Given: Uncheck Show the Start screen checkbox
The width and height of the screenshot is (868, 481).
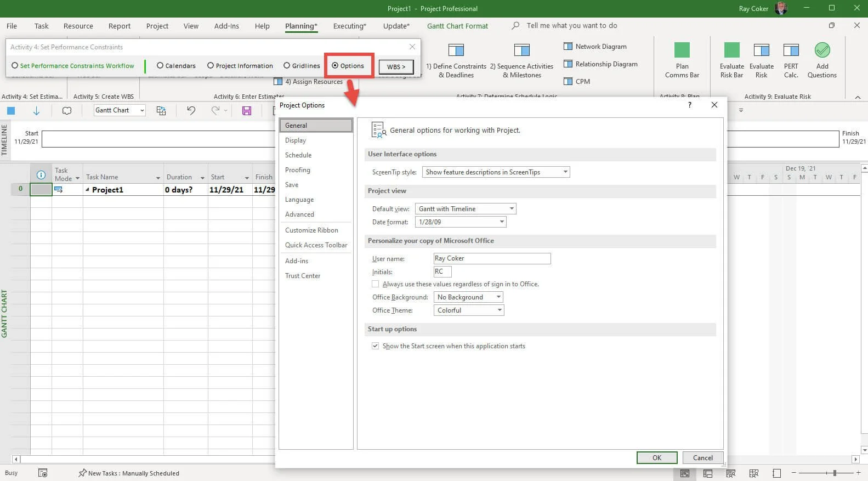Looking at the screenshot, I should click(375, 346).
